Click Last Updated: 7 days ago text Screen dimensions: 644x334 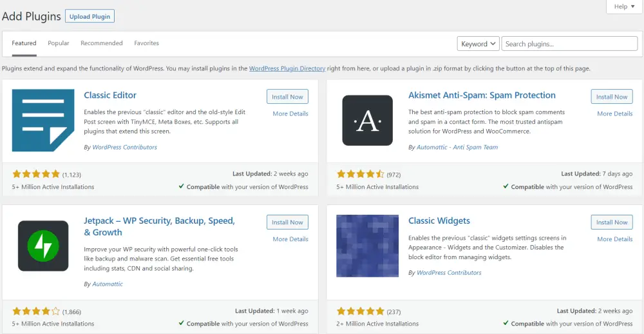(597, 174)
